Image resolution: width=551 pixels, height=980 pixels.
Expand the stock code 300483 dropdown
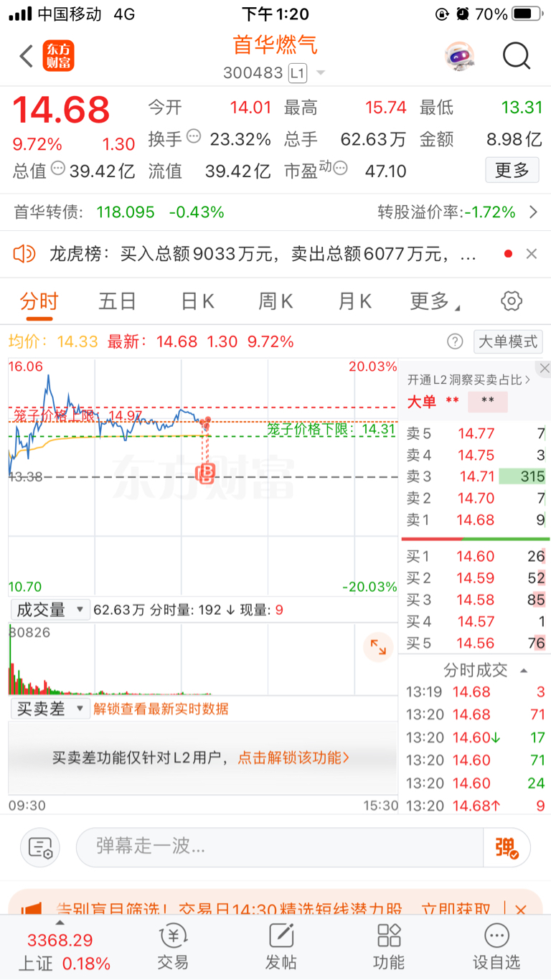tap(321, 73)
